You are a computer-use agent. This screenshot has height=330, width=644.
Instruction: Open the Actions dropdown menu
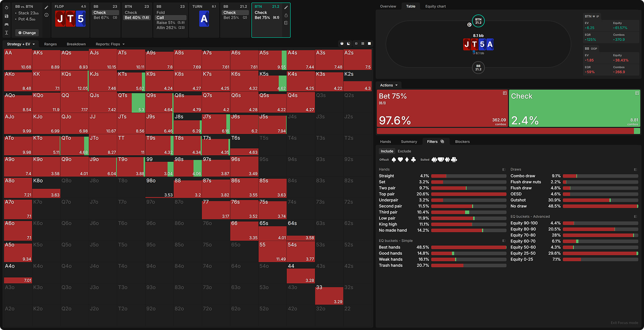[389, 85]
